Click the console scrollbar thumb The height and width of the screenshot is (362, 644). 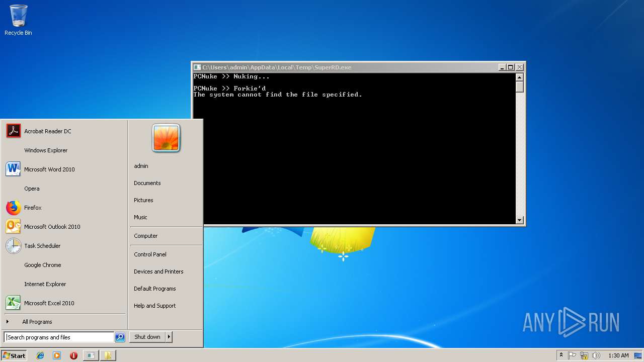click(x=520, y=87)
